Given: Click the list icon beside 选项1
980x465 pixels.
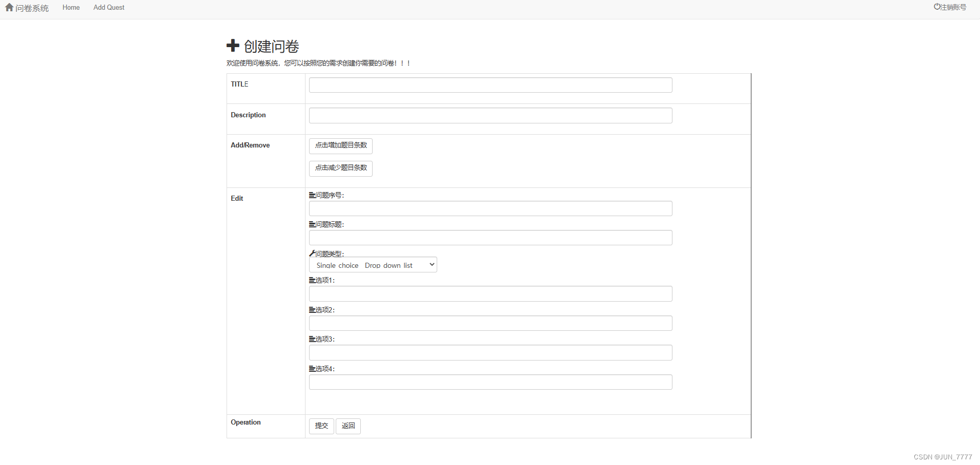Looking at the screenshot, I should pos(312,280).
